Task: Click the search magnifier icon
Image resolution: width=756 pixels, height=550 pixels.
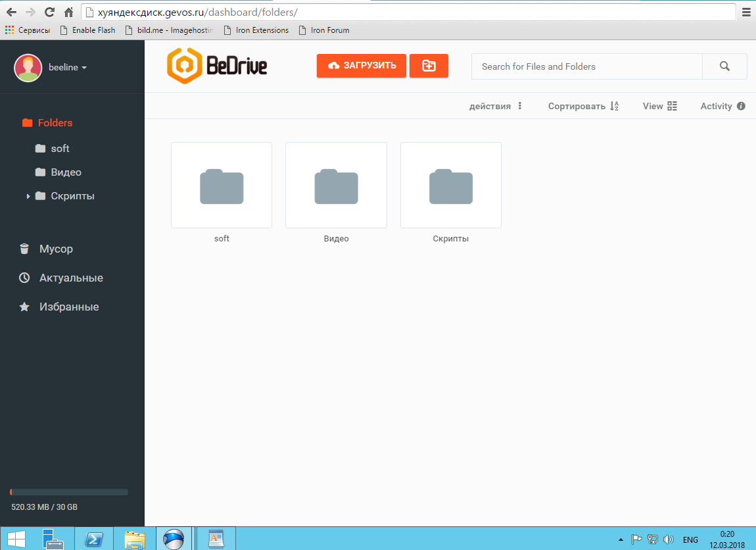Action: [724, 66]
